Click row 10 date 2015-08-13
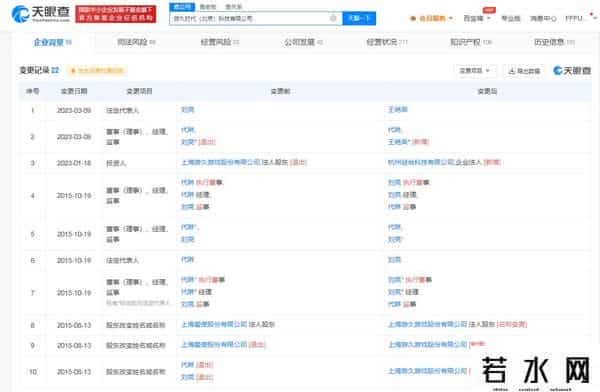 (74, 372)
